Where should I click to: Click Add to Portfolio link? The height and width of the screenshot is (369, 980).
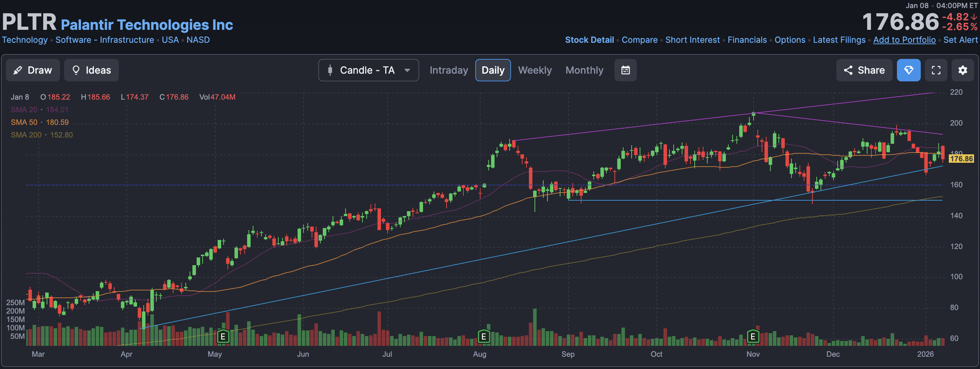click(904, 40)
